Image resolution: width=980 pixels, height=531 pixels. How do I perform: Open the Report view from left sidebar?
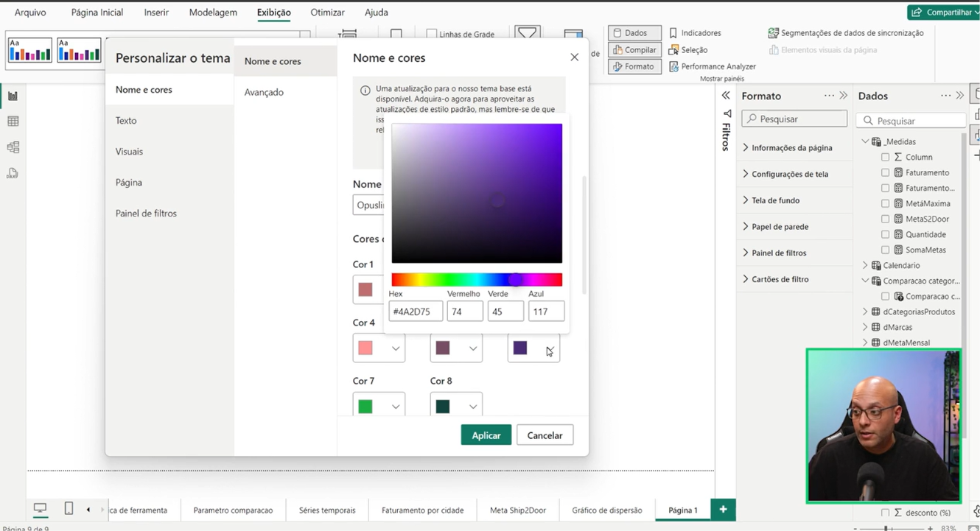pos(13,96)
